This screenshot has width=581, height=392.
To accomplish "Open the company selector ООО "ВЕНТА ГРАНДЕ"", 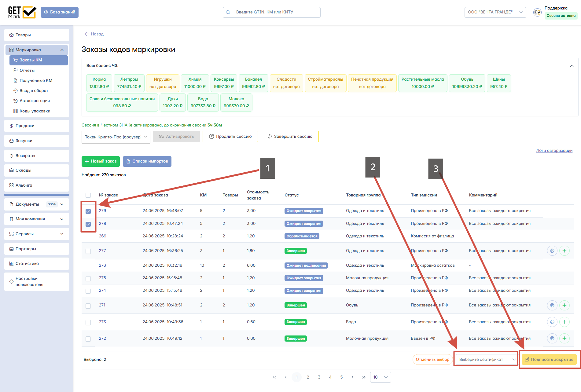I will click(x=495, y=12).
